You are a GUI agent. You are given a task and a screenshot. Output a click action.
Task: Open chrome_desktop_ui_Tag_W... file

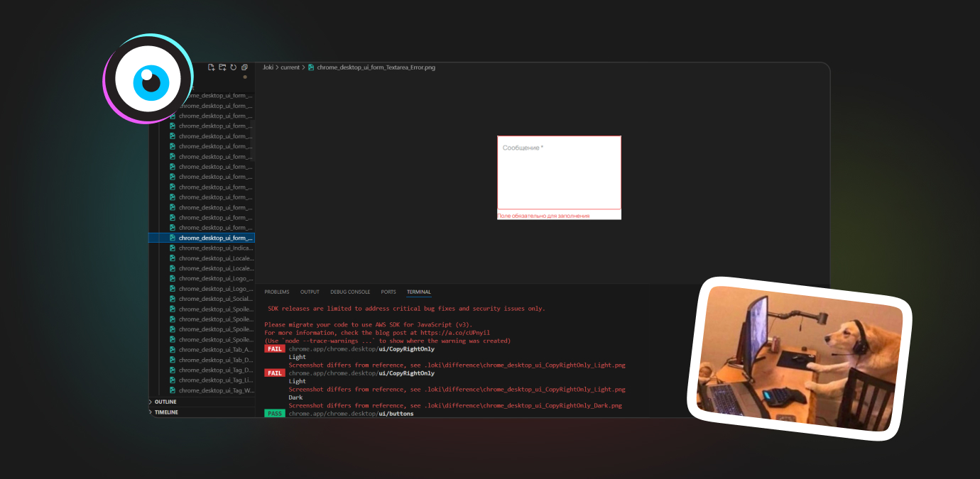(215, 390)
